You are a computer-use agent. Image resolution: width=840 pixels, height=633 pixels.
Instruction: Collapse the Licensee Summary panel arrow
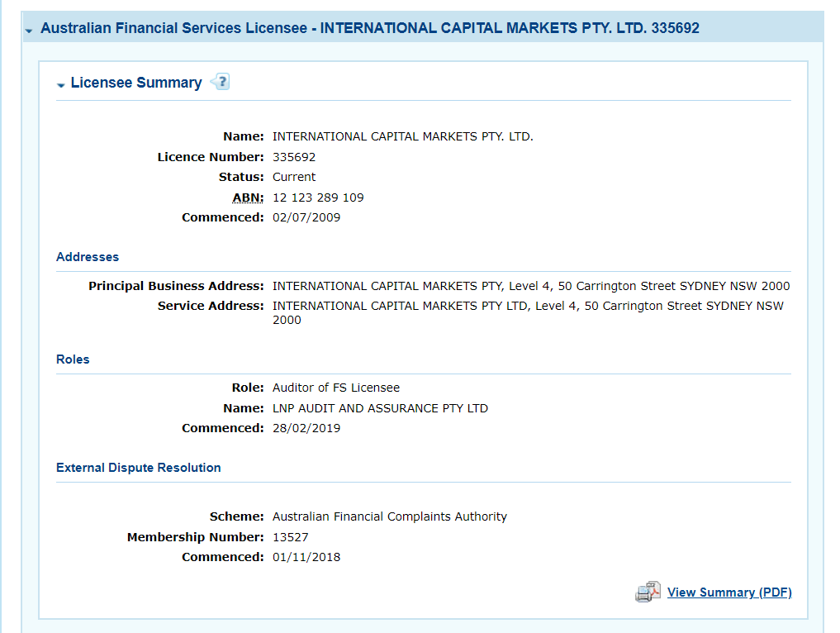(x=60, y=84)
